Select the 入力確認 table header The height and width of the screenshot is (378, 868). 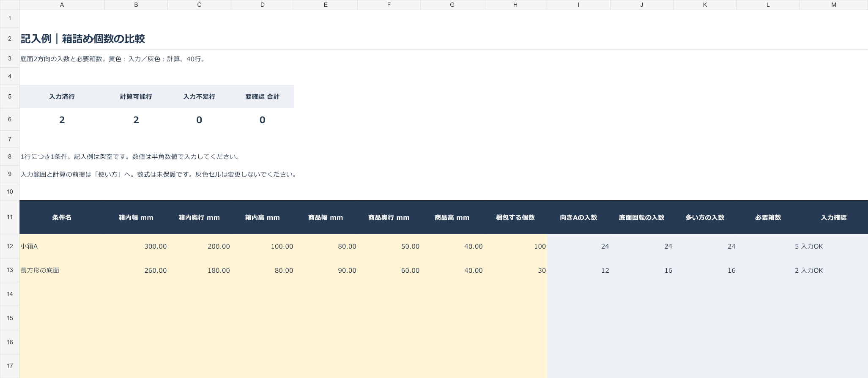click(833, 218)
